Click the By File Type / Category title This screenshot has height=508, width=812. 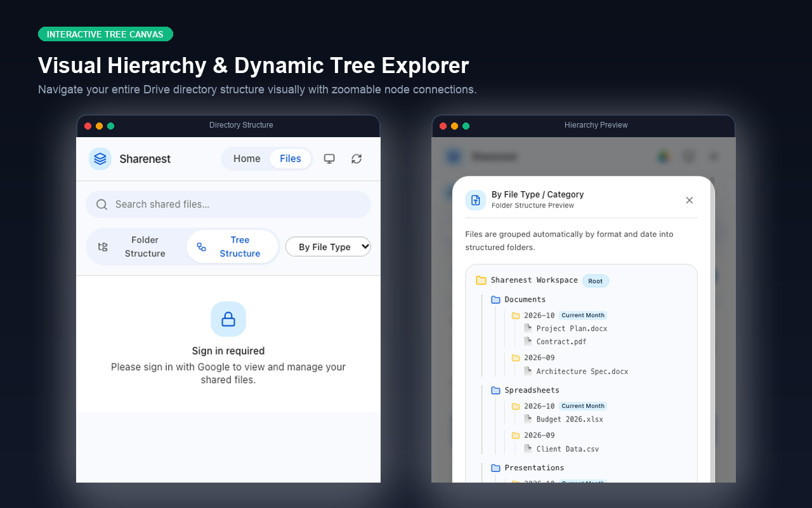(537, 194)
